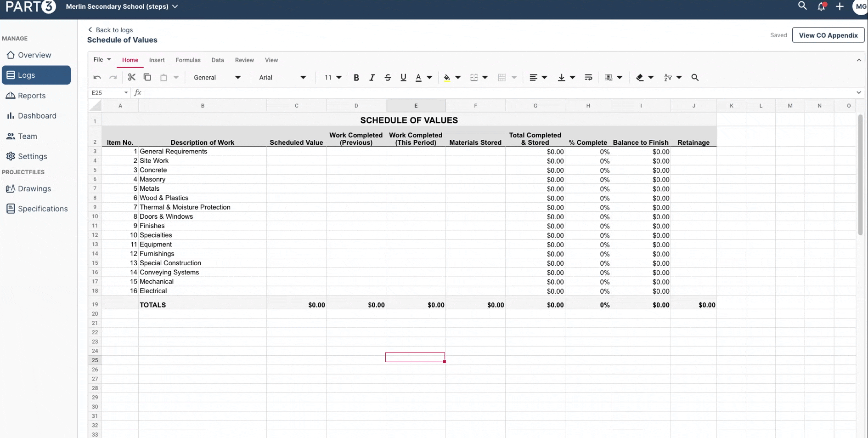Toggle italic formatting
Image resolution: width=868 pixels, height=438 pixels.
(x=372, y=78)
